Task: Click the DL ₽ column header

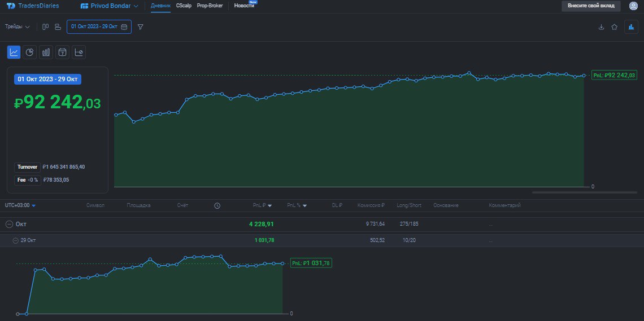Action: pos(337,205)
